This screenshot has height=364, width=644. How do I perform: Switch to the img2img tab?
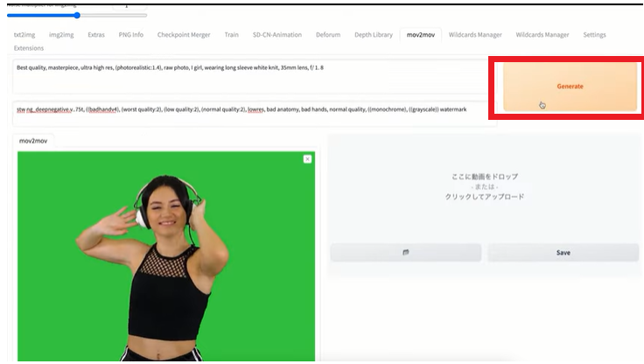click(61, 35)
